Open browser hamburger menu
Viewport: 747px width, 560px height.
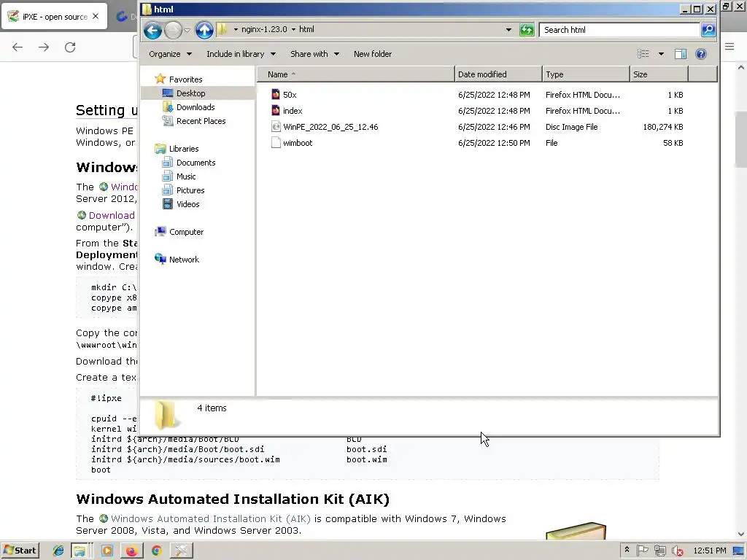pos(729,46)
